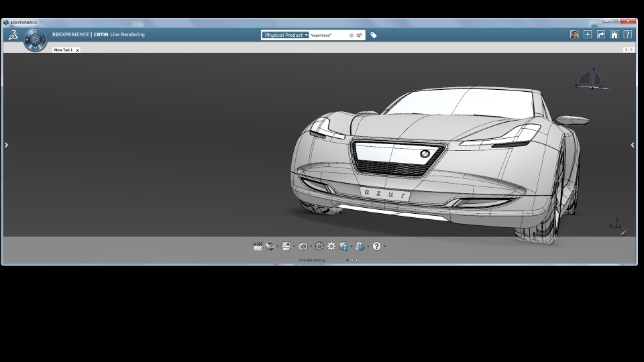Expand the camera tool dropdown arrow

(311, 247)
